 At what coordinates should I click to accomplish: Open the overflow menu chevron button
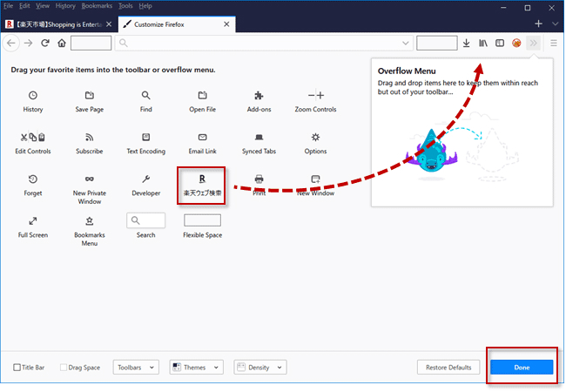[533, 44]
